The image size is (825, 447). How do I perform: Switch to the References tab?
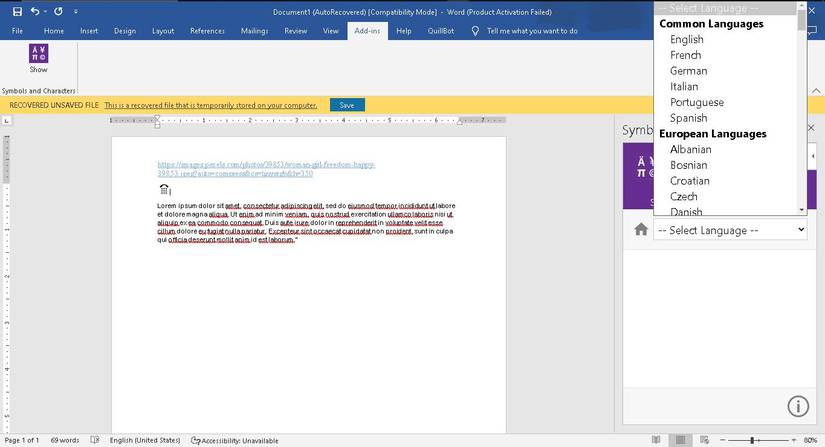207,31
